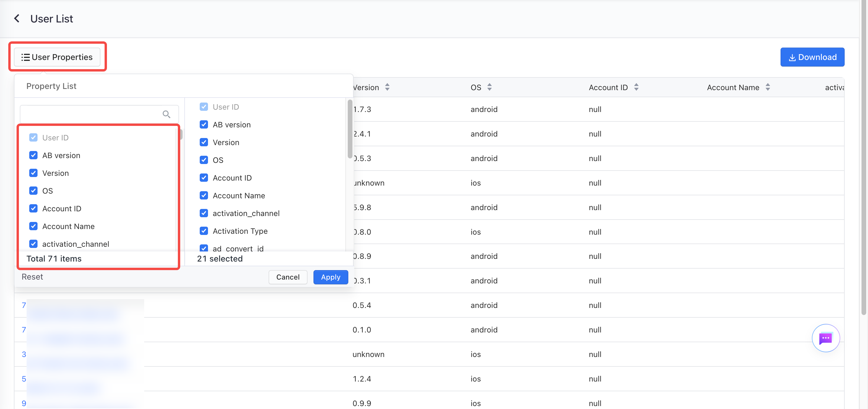Sort by the OS column arrows
868x409 pixels.
pos(489,87)
